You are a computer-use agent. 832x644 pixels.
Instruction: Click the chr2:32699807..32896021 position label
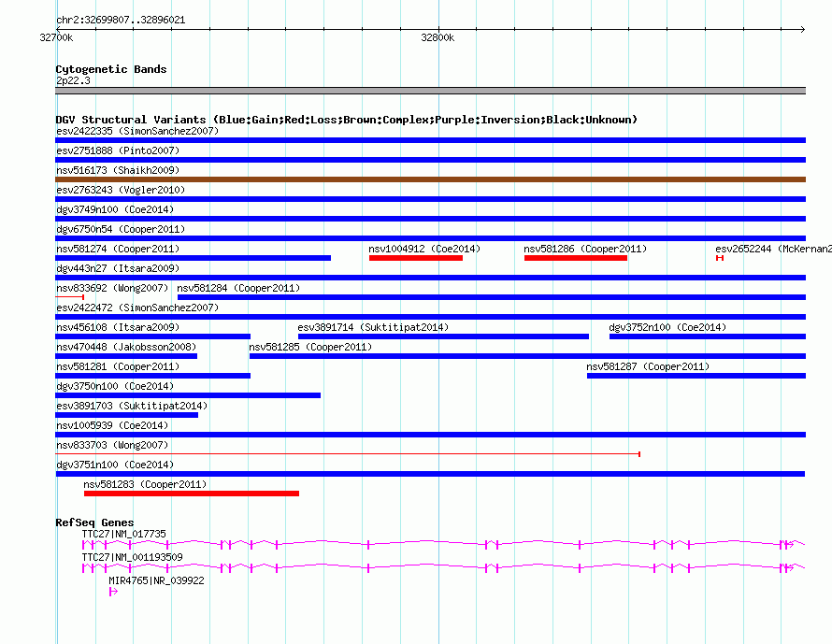[x=121, y=20]
